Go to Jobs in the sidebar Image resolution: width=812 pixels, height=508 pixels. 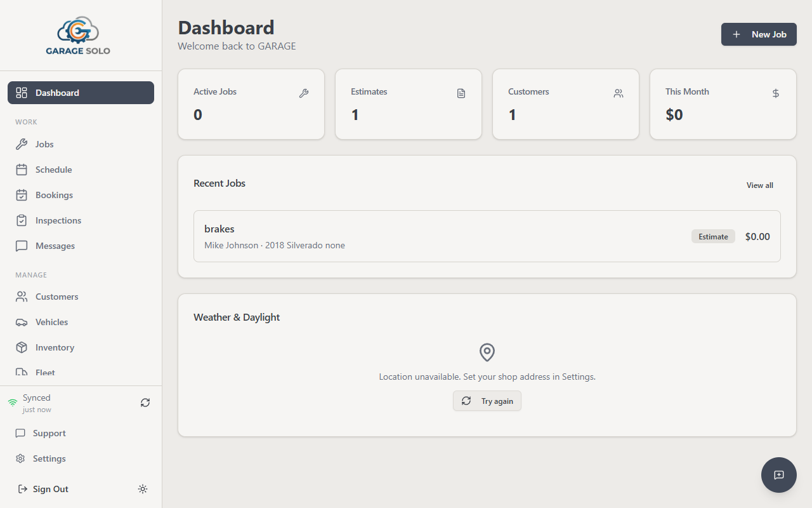[81, 144]
